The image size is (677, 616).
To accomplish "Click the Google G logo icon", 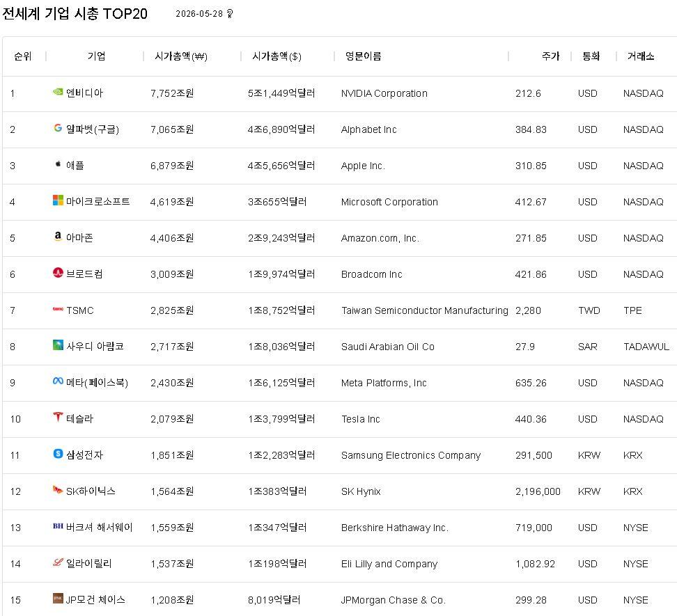I will tap(58, 127).
